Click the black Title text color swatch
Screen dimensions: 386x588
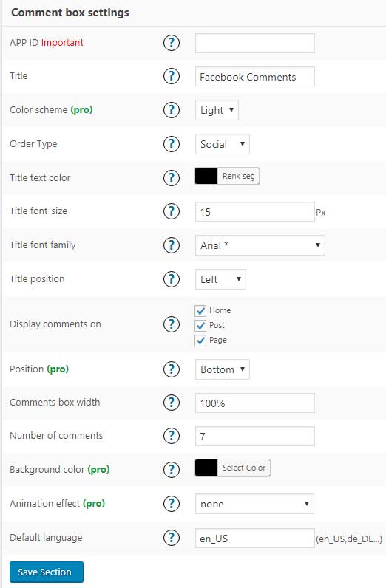tap(206, 176)
